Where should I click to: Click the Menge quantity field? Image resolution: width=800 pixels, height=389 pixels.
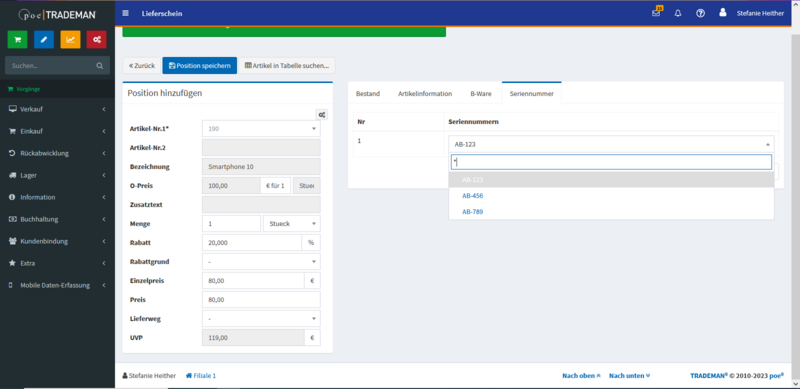[231, 224]
